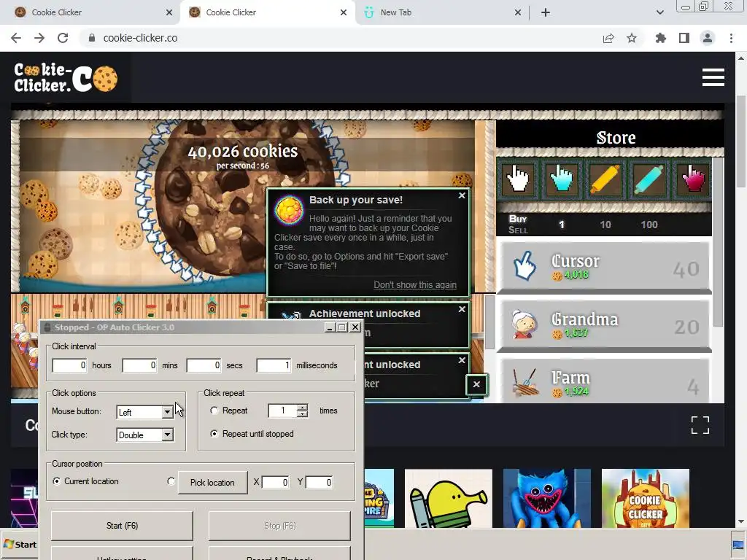The image size is (747, 560).
Task: Buy the cyan cursor upgrade in Store
Action: pos(561,179)
